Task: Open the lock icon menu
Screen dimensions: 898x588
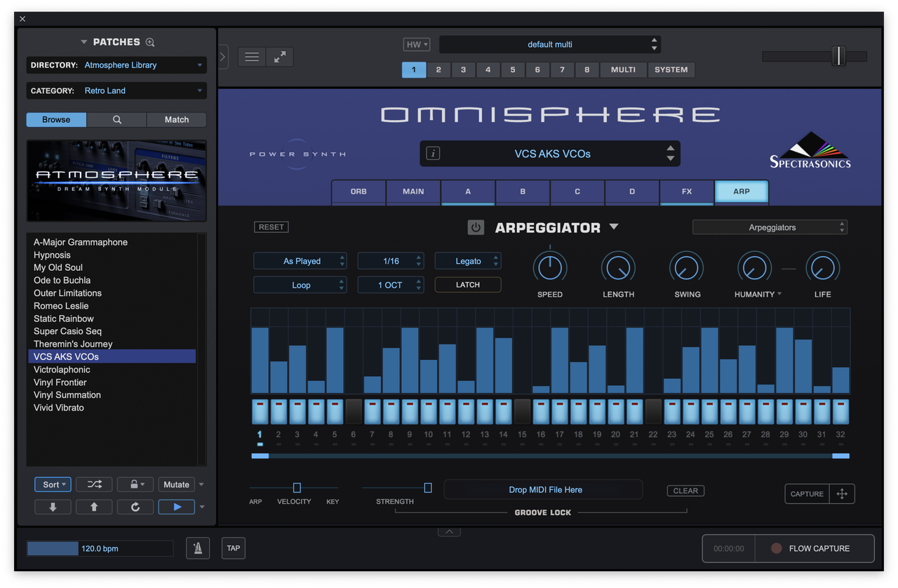Action: pyautogui.click(x=135, y=484)
